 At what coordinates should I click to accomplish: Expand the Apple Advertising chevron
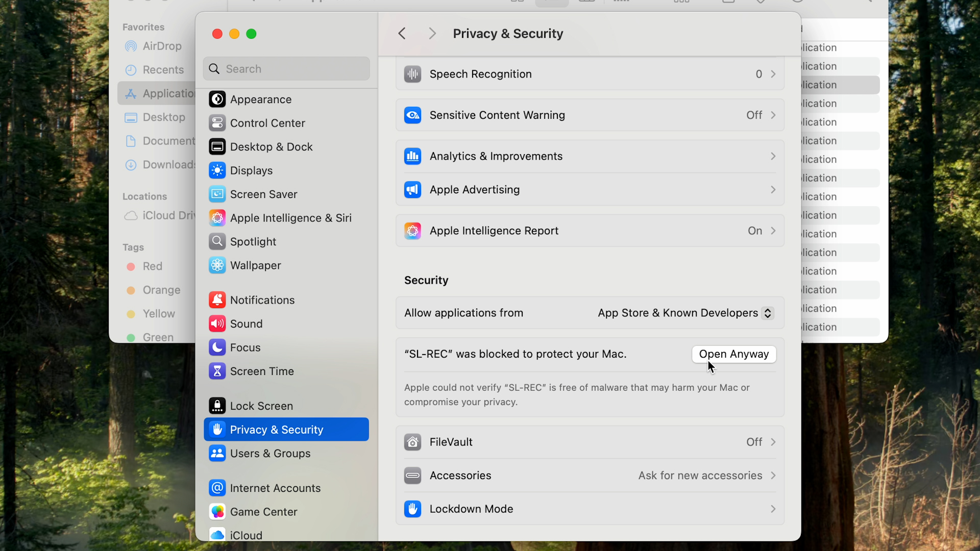point(773,190)
